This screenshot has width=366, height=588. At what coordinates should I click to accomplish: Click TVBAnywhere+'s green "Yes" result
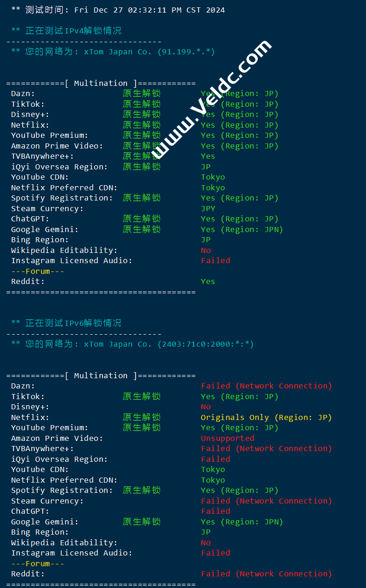tap(208, 156)
